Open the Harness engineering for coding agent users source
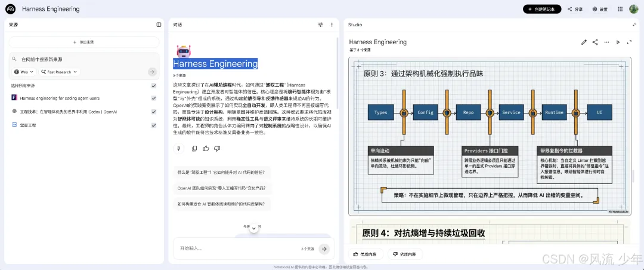This screenshot has height=270, width=644. 60,99
